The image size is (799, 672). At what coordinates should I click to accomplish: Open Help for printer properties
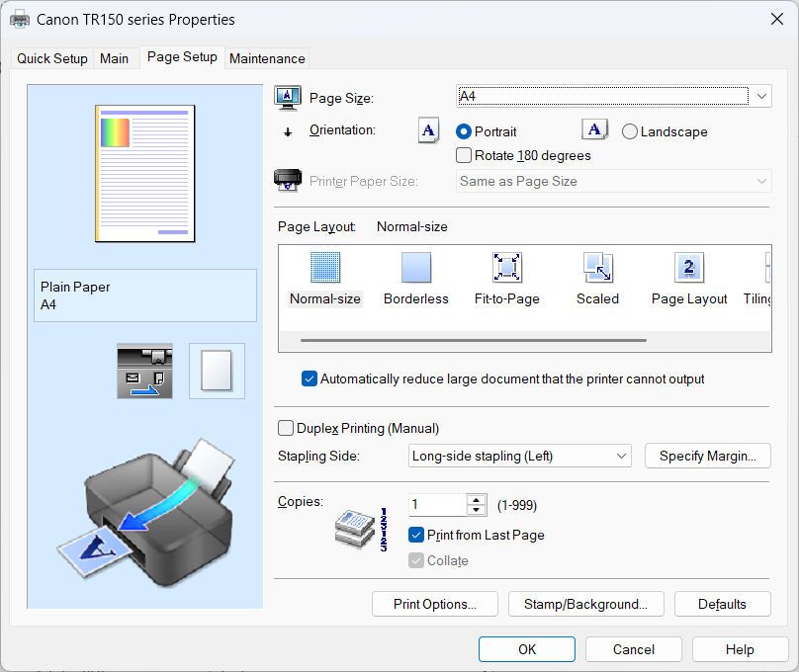[740, 649]
